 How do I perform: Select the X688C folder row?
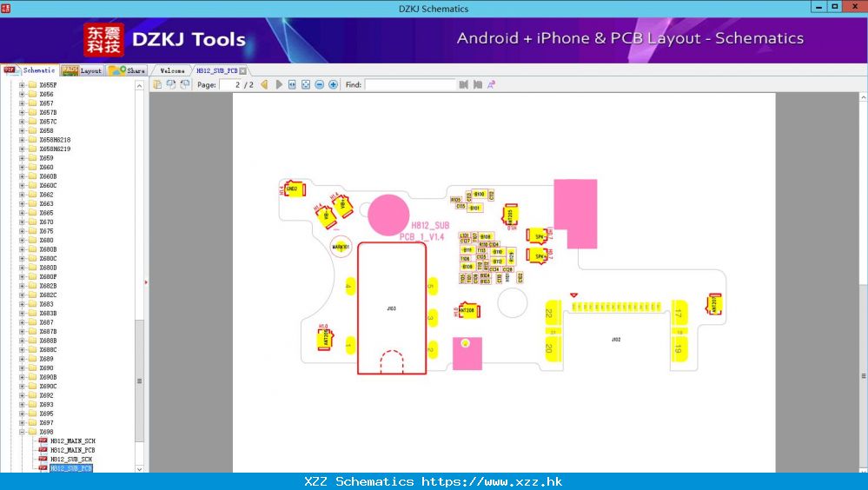(x=48, y=349)
